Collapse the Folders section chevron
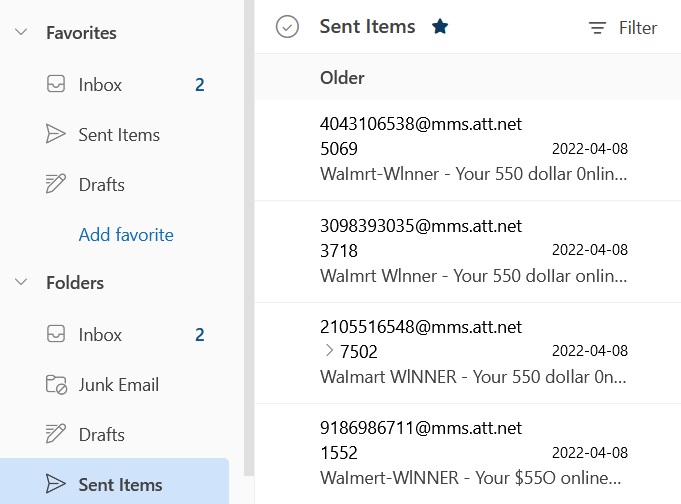 [x=21, y=282]
